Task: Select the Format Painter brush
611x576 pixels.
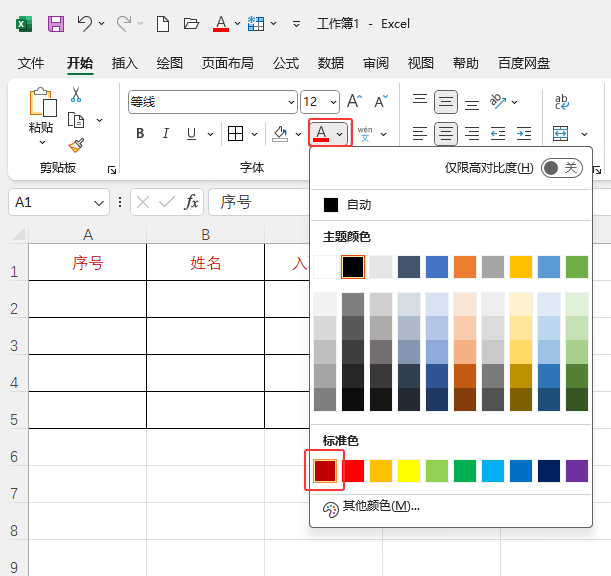Action: (76, 145)
